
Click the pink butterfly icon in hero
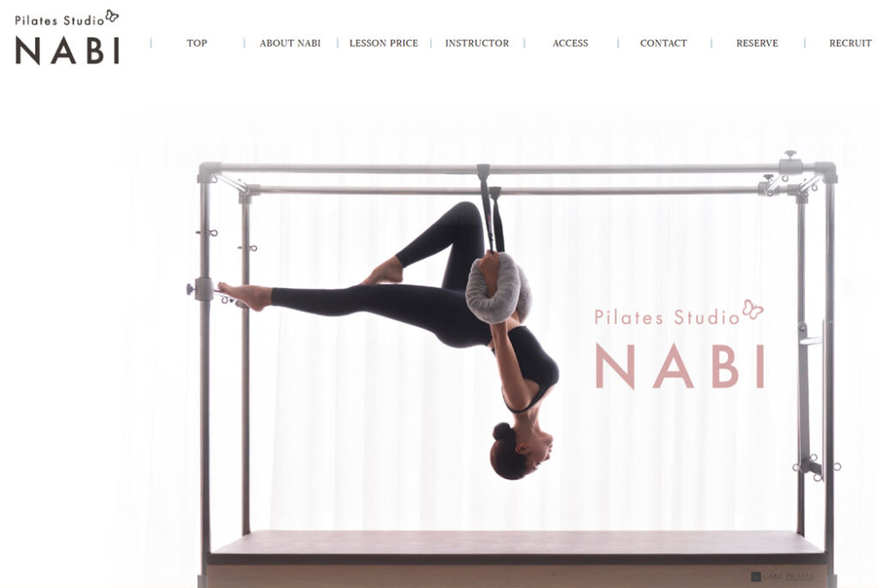click(753, 309)
